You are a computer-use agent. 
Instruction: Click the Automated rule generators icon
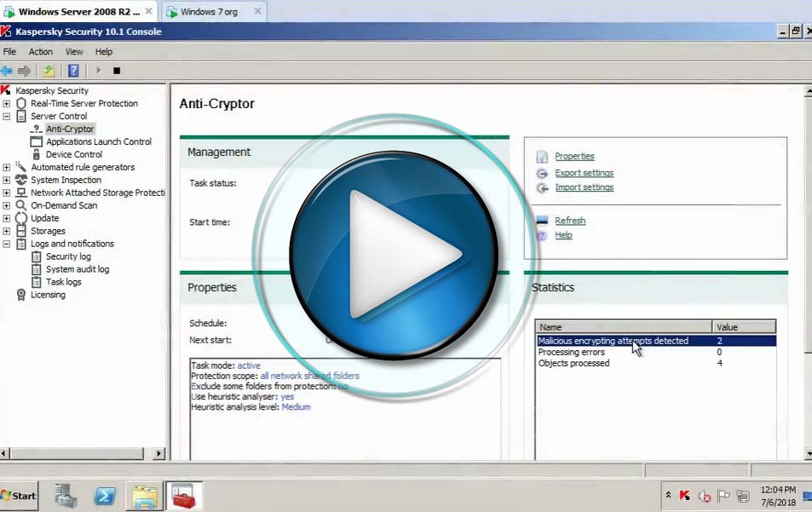point(21,167)
